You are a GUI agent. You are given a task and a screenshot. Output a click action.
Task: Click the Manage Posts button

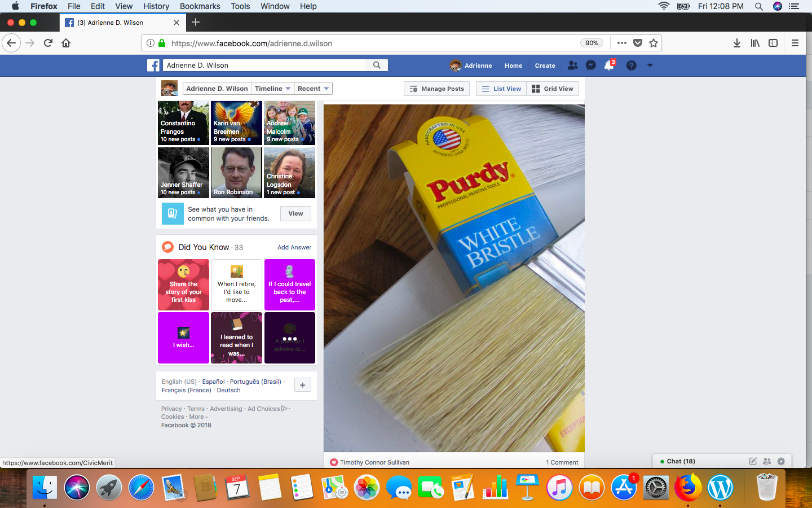436,89
